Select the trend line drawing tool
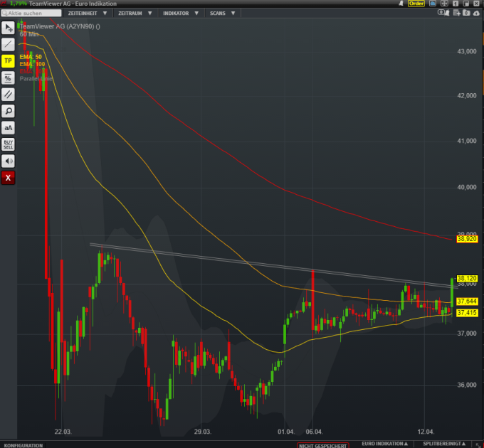The image size is (484, 448). coord(8,44)
